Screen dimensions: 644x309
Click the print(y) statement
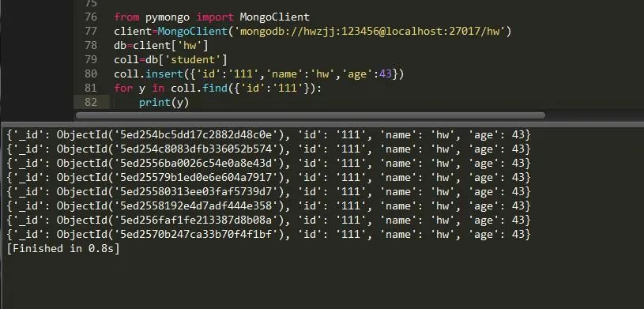[164, 102]
